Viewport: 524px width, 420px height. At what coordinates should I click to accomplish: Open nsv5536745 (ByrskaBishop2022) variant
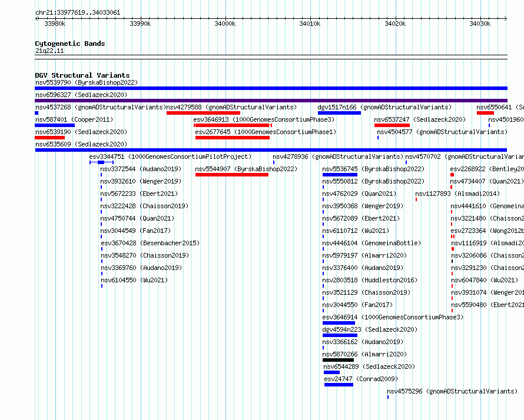pos(373,169)
